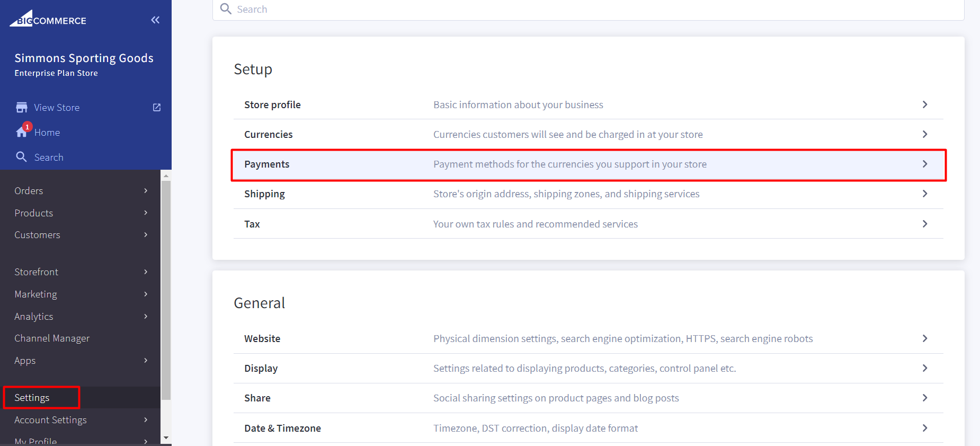Expand Account Settings in sidebar
The height and width of the screenshot is (446, 980).
(x=81, y=420)
